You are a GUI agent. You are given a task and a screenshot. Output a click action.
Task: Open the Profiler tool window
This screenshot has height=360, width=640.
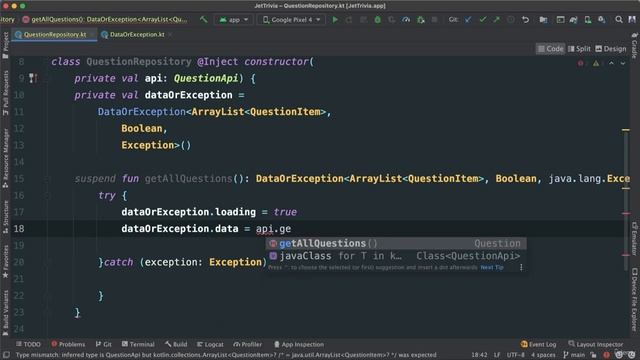(247, 344)
